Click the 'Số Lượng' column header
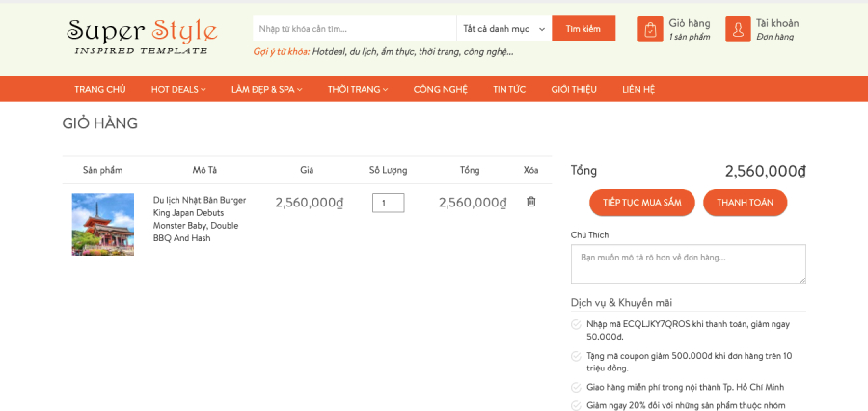868x411 pixels. pos(388,170)
